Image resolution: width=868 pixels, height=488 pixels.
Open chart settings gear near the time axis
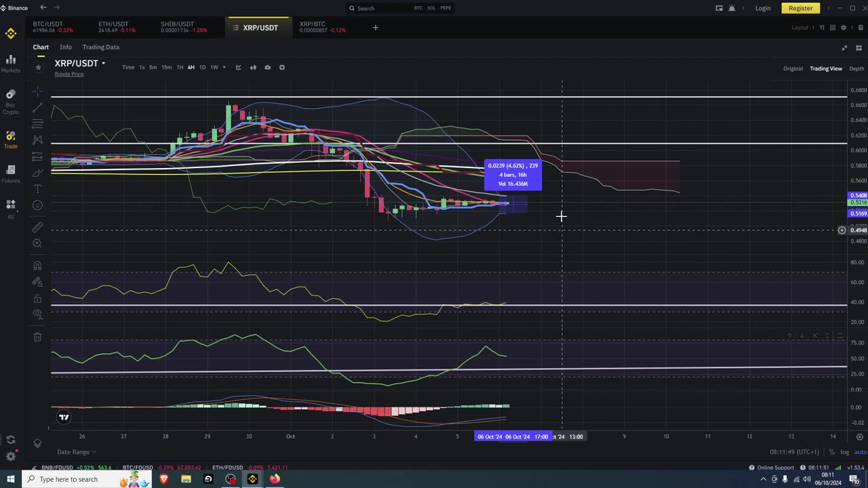[x=859, y=436]
